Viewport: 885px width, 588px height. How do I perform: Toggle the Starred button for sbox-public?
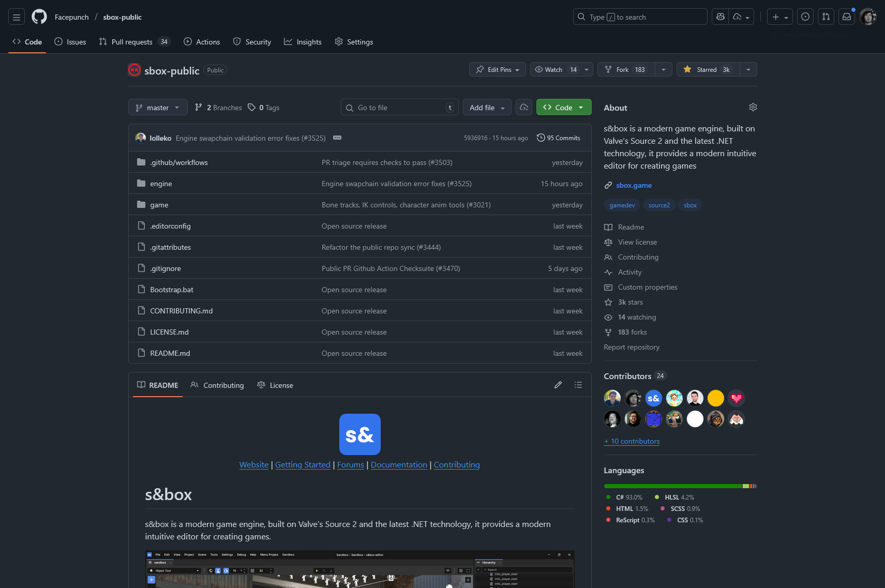[x=708, y=69]
